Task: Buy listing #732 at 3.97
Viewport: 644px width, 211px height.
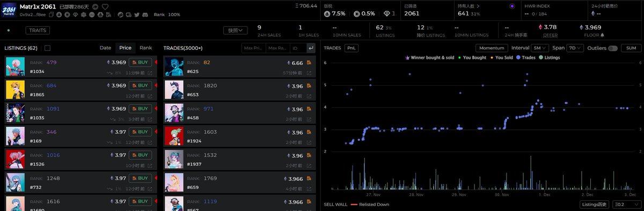Action: click(x=140, y=178)
